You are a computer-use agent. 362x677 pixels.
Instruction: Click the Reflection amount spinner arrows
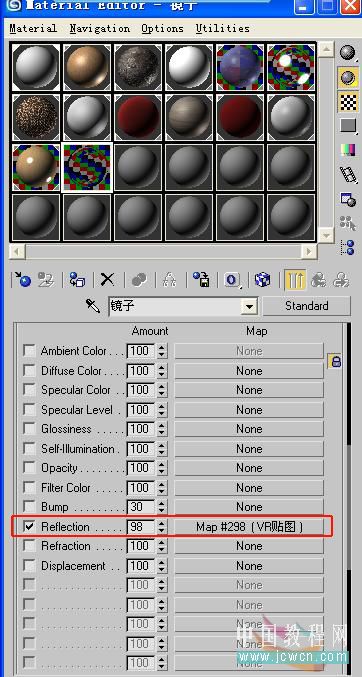click(162, 527)
